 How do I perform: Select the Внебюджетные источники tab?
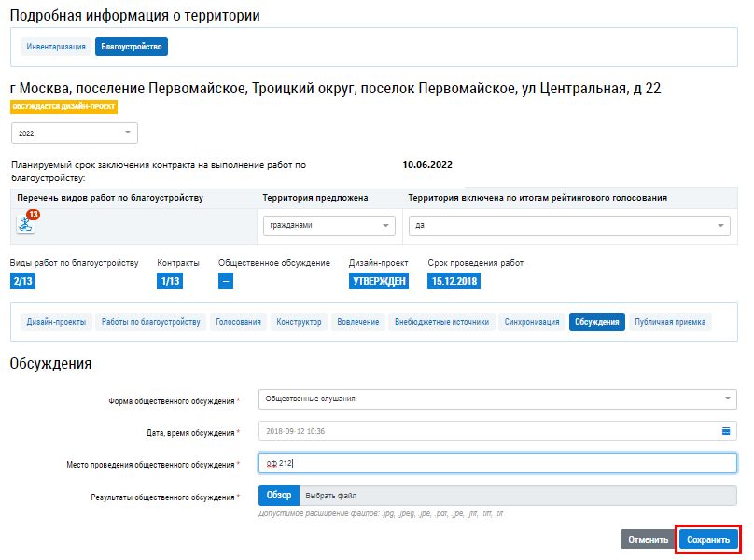coord(441,322)
